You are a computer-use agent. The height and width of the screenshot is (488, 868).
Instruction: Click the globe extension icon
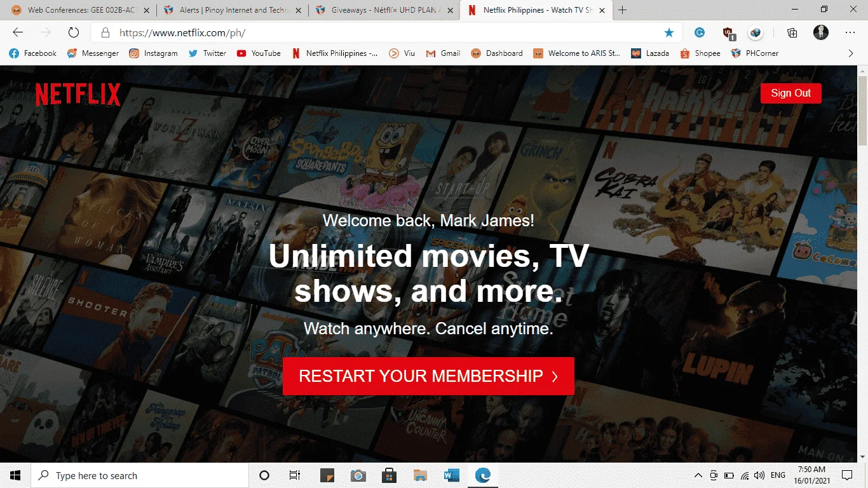(x=755, y=32)
